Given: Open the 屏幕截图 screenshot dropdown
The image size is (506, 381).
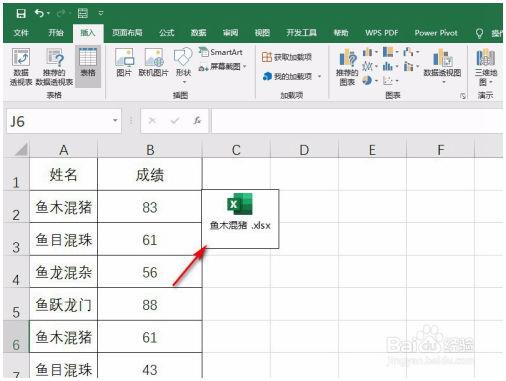Looking at the screenshot, I should click(x=223, y=67).
